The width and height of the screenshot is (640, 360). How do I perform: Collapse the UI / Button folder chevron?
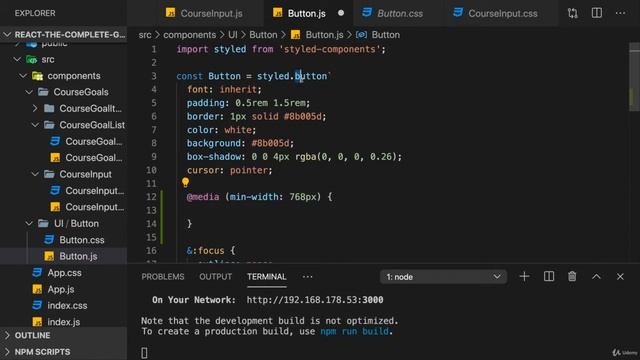click(29, 224)
